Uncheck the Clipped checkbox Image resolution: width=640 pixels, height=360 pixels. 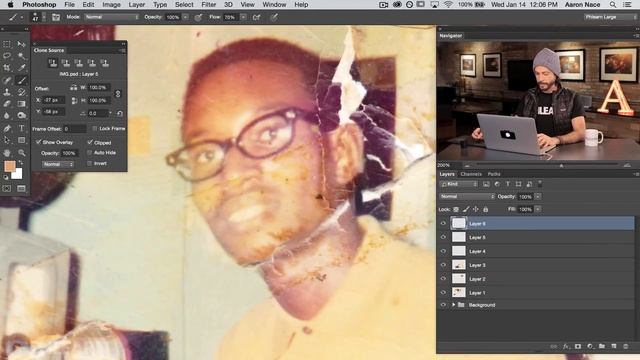pyautogui.click(x=89, y=142)
